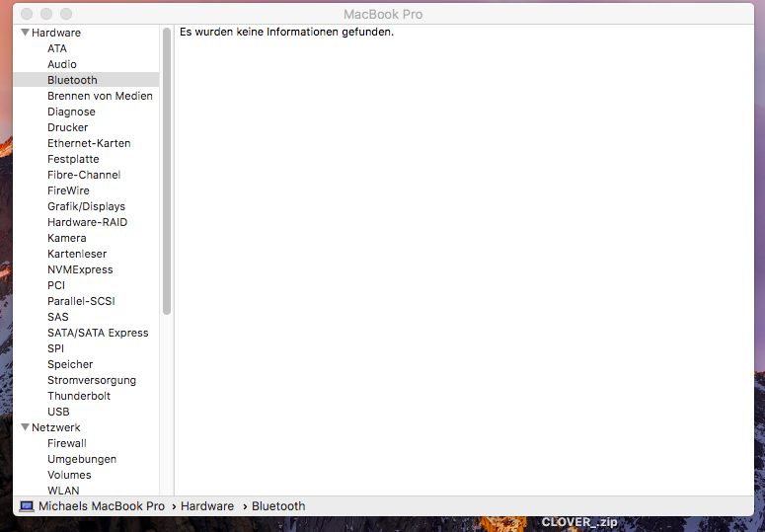Select Thunderbolt in the sidebar
The height and width of the screenshot is (532, 765).
[79, 396]
